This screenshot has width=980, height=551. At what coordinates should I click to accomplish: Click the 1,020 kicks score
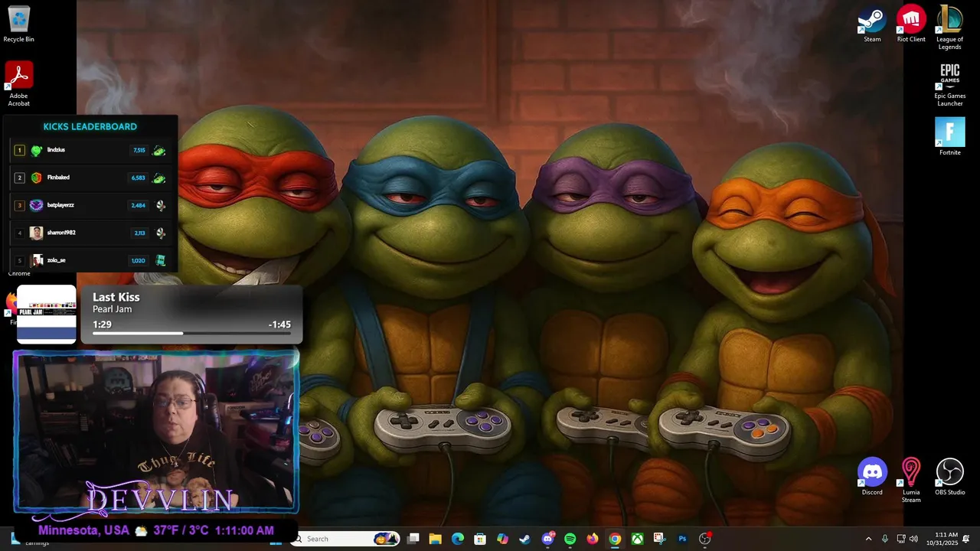point(139,260)
